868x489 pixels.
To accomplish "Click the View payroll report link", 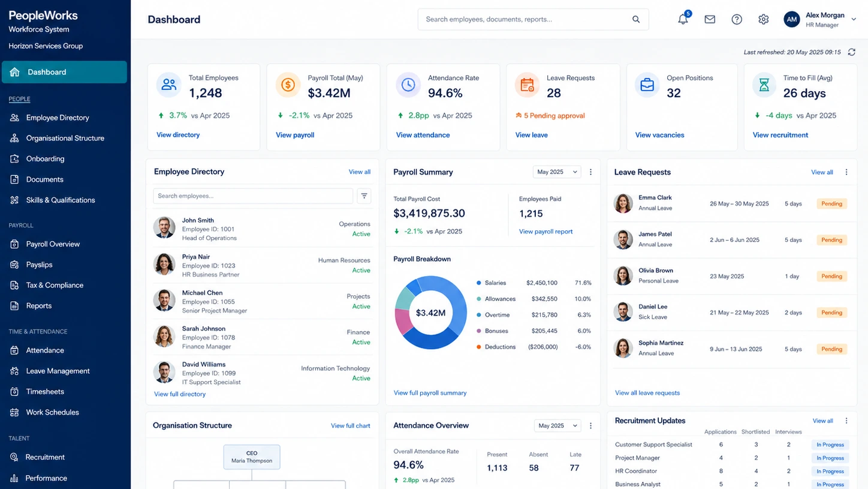I will click(x=545, y=232).
